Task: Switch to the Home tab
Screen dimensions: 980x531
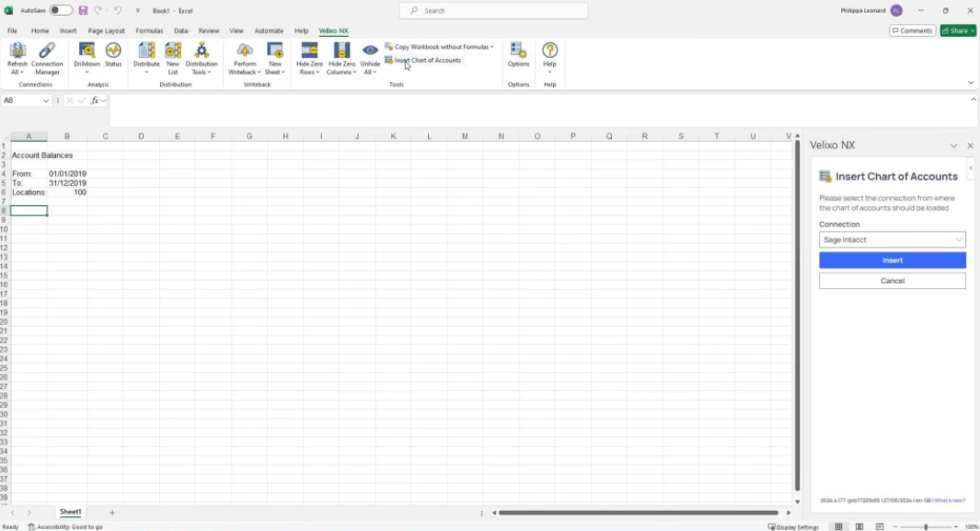Action: click(x=40, y=30)
